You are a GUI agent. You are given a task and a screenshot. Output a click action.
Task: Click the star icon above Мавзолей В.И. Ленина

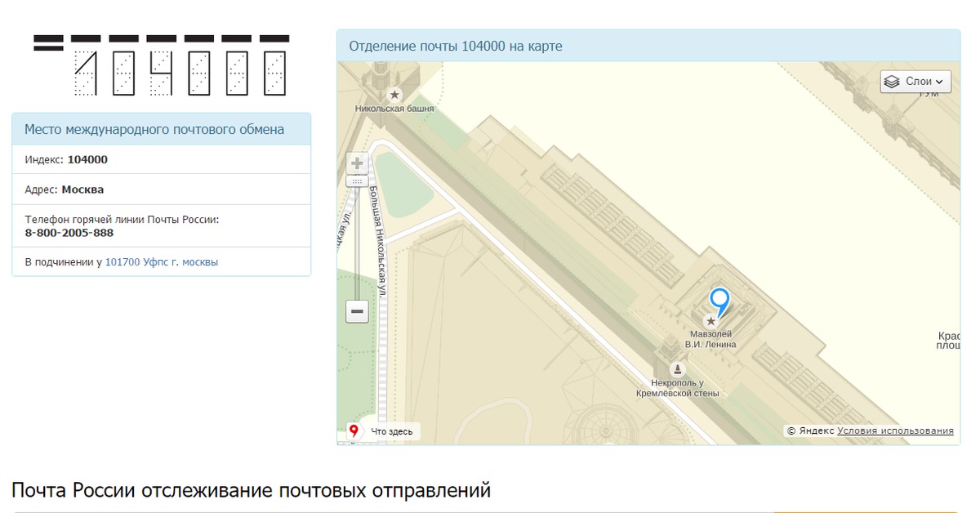point(710,322)
